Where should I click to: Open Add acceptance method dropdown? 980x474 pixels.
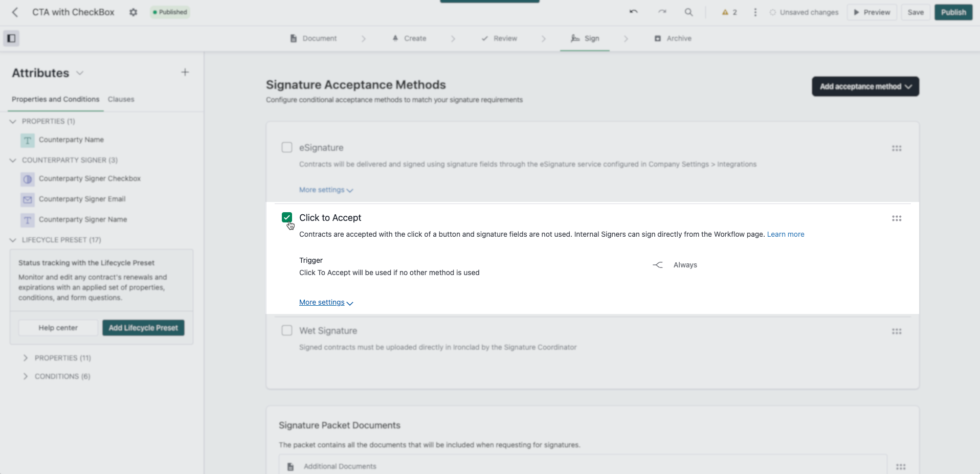(x=865, y=86)
